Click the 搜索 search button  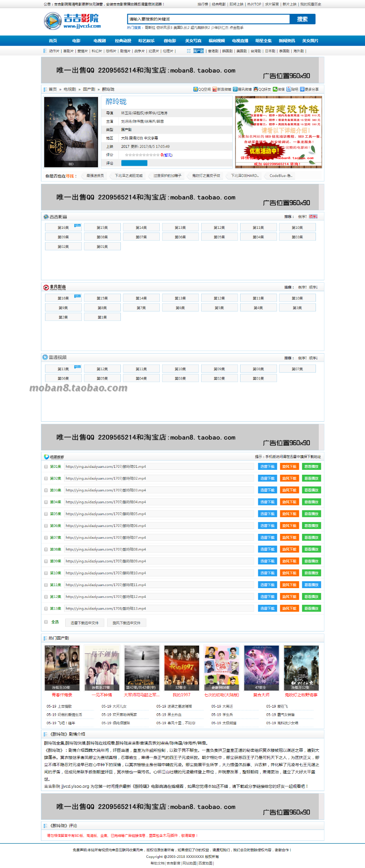303,19
